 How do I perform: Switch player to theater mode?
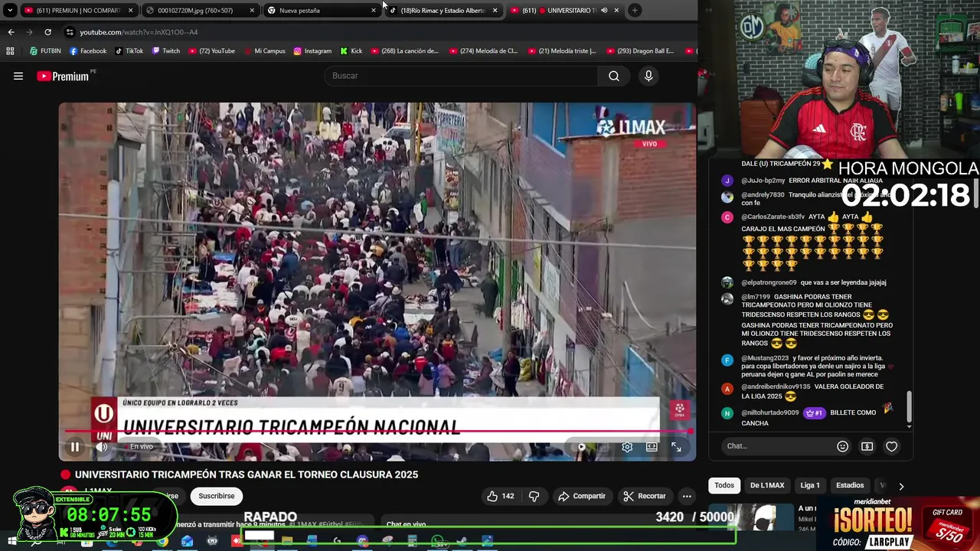pyautogui.click(x=652, y=447)
